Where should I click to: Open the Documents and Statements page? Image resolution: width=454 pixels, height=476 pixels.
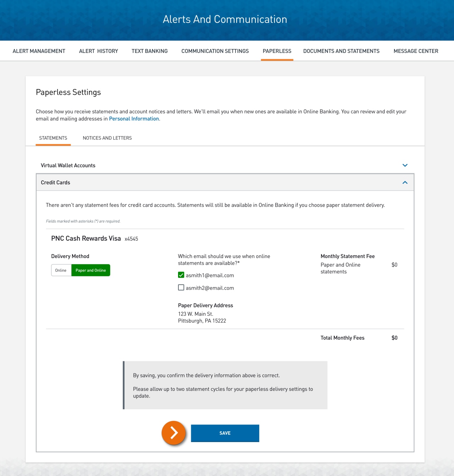[x=341, y=51]
